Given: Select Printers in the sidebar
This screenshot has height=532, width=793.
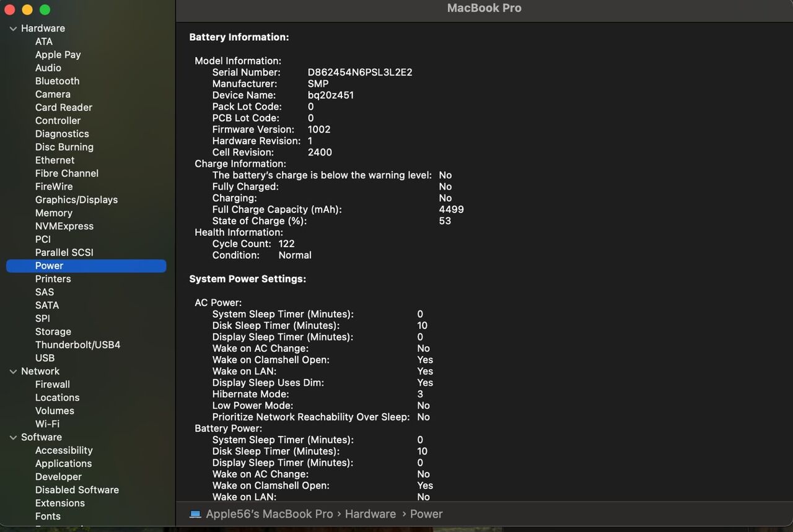Looking at the screenshot, I should (53, 279).
